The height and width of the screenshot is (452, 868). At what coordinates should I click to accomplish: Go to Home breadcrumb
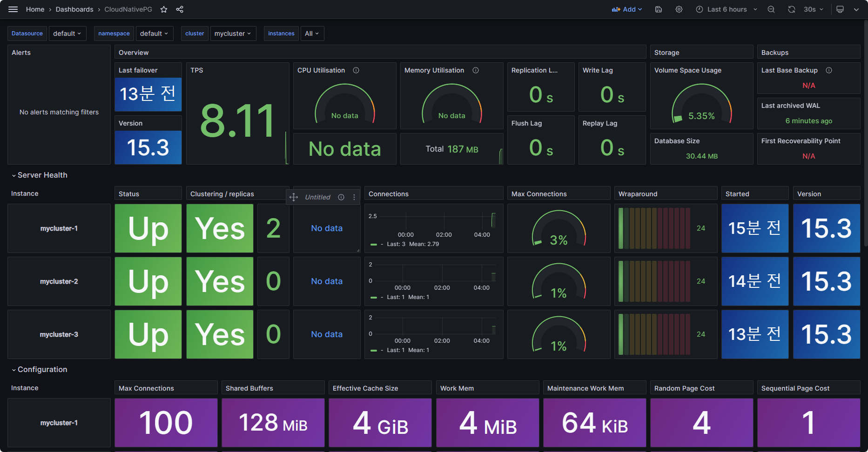[35, 9]
